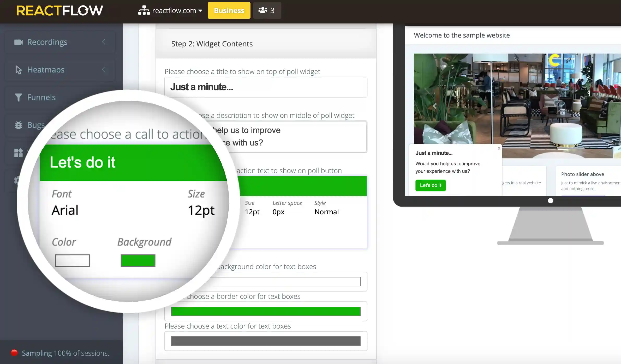Open the Funnels section
The height and width of the screenshot is (364, 621).
coord(41,97)
